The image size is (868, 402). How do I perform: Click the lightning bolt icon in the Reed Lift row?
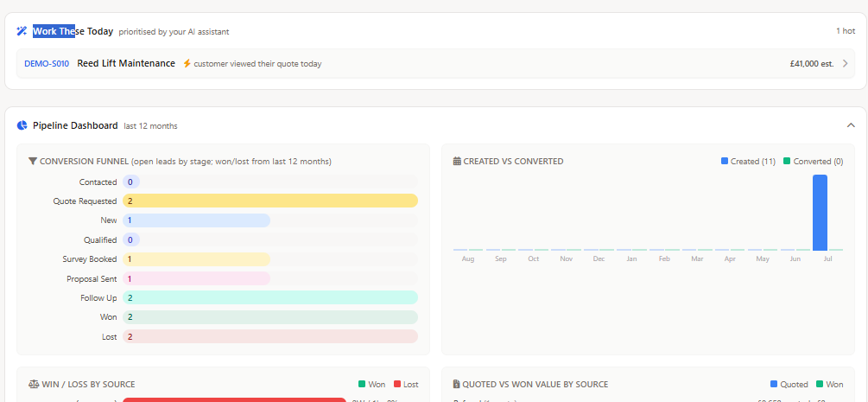tap(187, 63)
